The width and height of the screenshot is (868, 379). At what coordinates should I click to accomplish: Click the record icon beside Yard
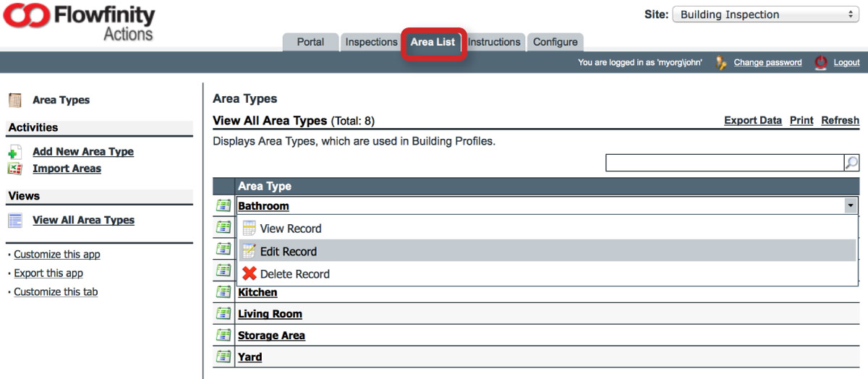point(224,357)
